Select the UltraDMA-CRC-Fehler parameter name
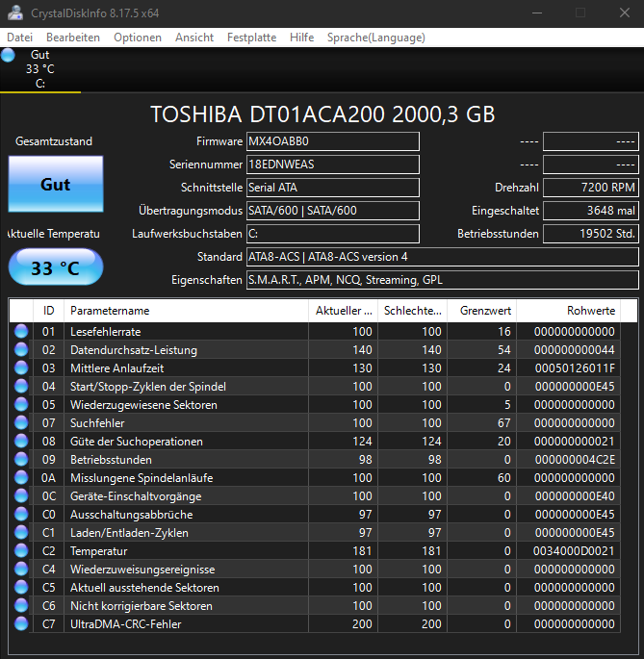The image size is (644, 659). point(126,624)
